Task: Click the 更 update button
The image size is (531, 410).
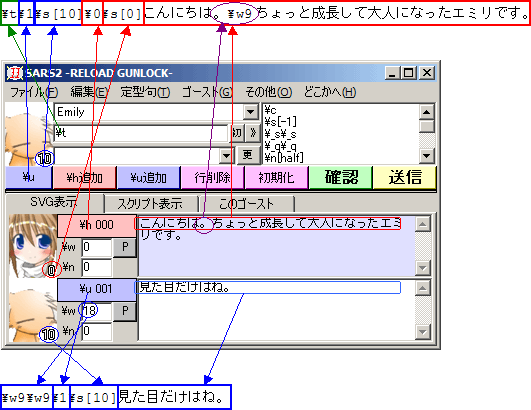Action: coord(248,155)
